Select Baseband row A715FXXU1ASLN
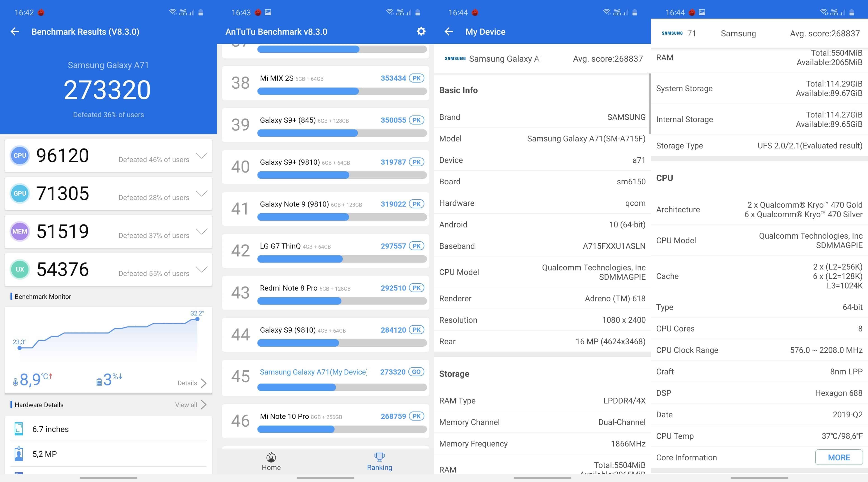 pos(542,246)
